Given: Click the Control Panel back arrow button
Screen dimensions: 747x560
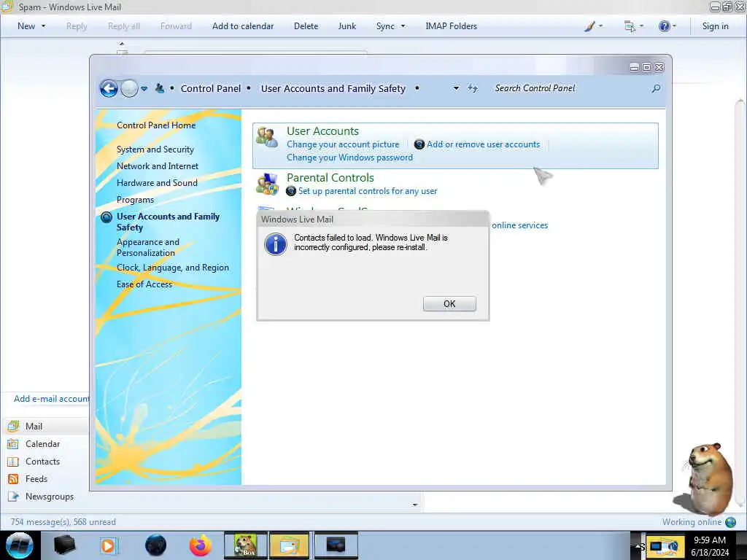Looking at the screenshot, I should tap(109, 88).
